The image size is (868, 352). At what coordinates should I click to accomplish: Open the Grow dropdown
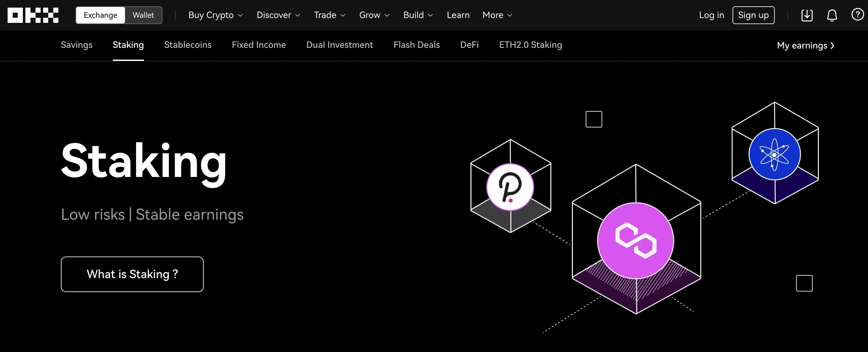click(374, 15)
